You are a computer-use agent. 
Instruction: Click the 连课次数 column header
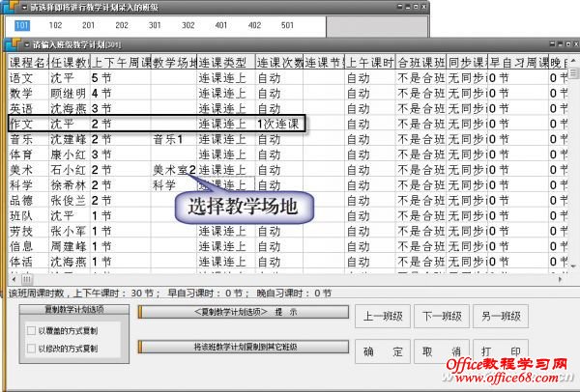pyautogui.click(x=279, y=63)
